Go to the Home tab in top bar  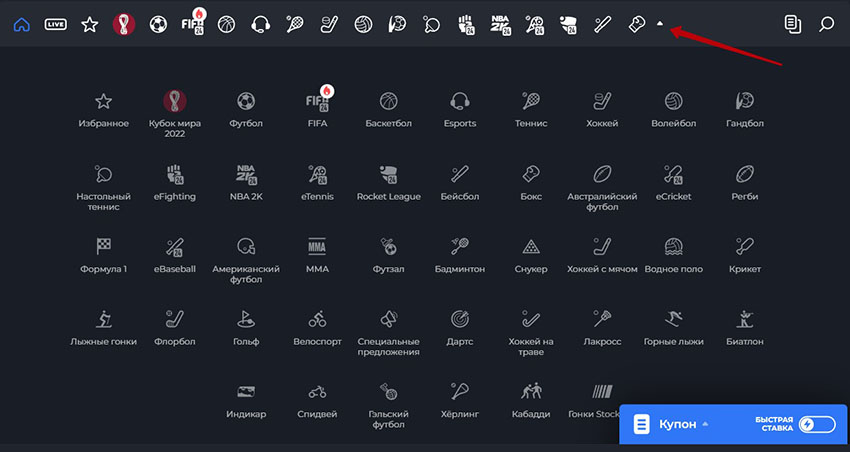click(x=22, y=24)
